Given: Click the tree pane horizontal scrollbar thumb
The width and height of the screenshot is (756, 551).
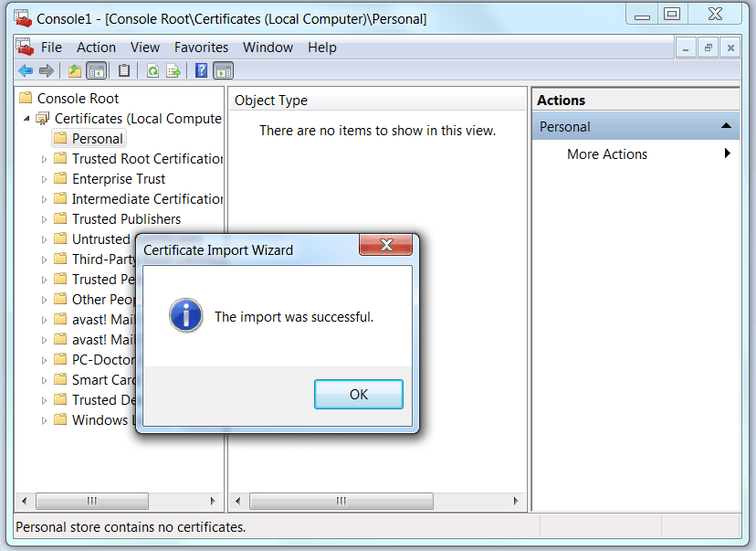Looking at the screenshot, I should tap(91, 501).
